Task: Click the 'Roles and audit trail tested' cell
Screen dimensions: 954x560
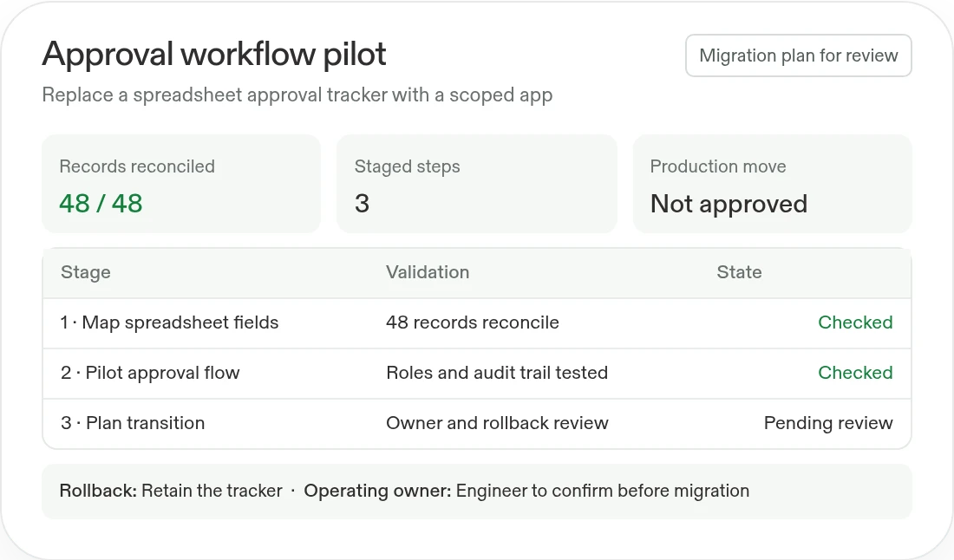Action: pos(497,373)
